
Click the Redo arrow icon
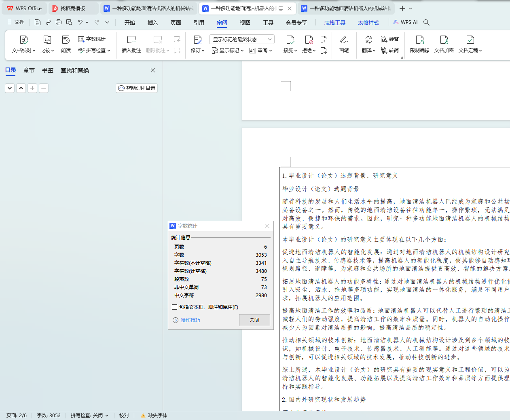[97, 22]
